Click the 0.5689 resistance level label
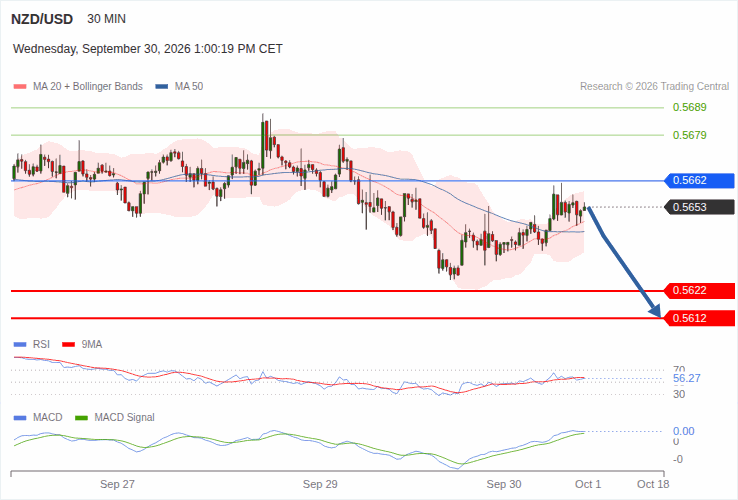738x500 pixels. [690, 107]
